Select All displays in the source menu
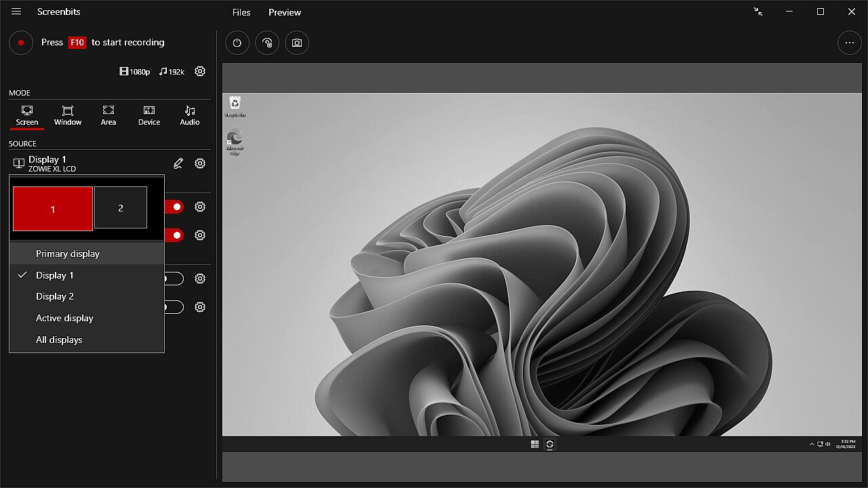The image size is (868, 488). [x=59, y=340]
